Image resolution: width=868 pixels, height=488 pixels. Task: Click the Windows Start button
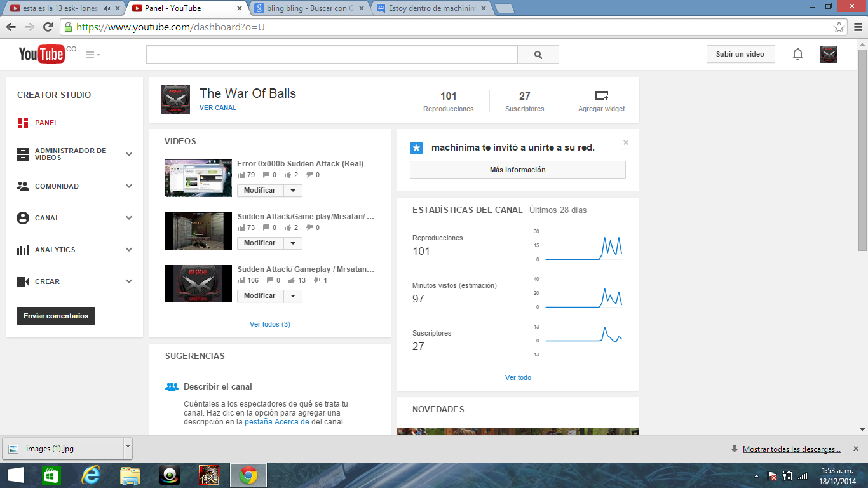tap(16, 475)
